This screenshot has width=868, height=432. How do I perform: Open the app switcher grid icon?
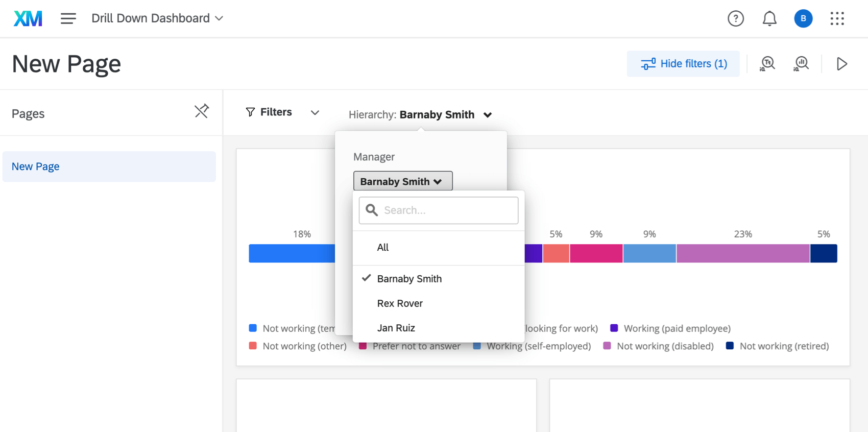pyautogui.click(x=837, y=18)
